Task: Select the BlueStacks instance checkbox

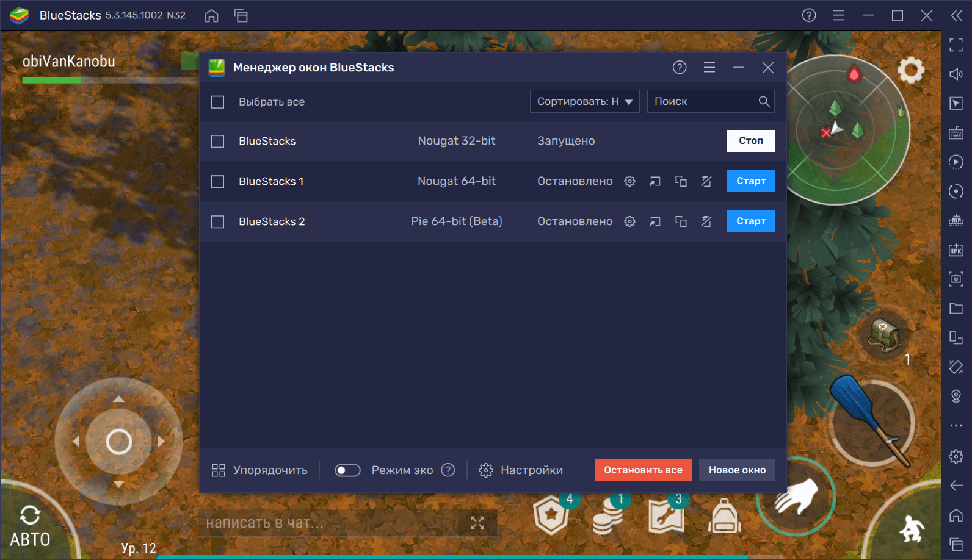Action: pos(218,141)
